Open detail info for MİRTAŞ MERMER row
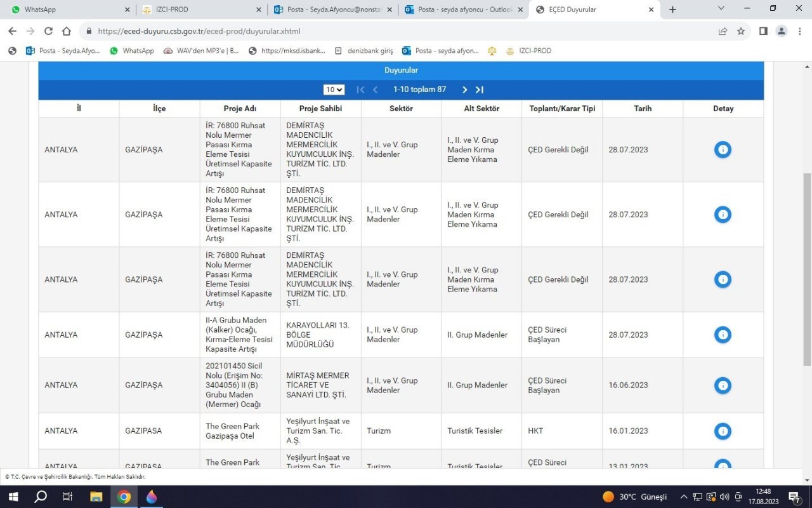The image size is (812, 508). pyautogui.click(x=723, y=385)
